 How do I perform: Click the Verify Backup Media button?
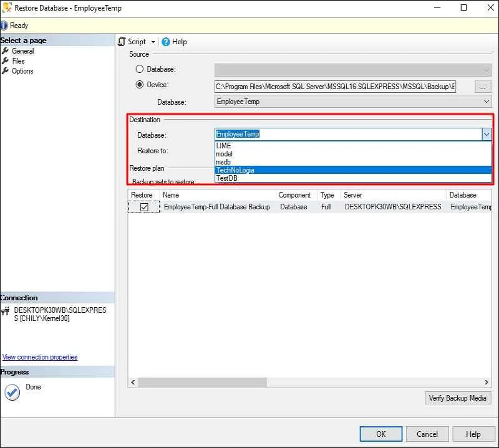(458, 398)
